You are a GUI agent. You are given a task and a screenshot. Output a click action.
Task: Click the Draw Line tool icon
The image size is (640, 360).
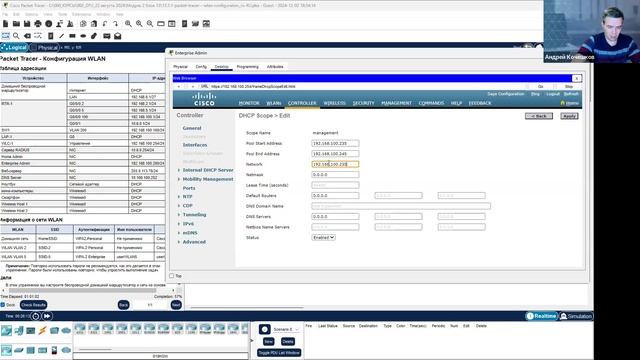click(62, 36)
